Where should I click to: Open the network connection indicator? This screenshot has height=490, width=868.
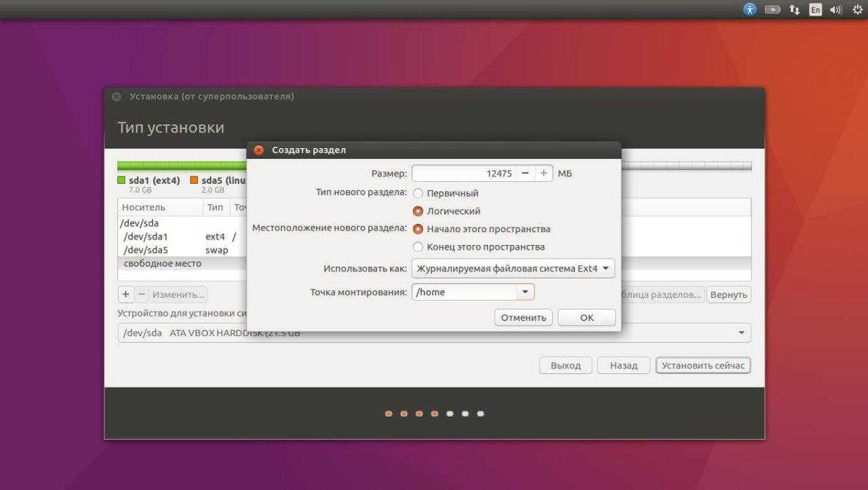[x=794, y=10]
